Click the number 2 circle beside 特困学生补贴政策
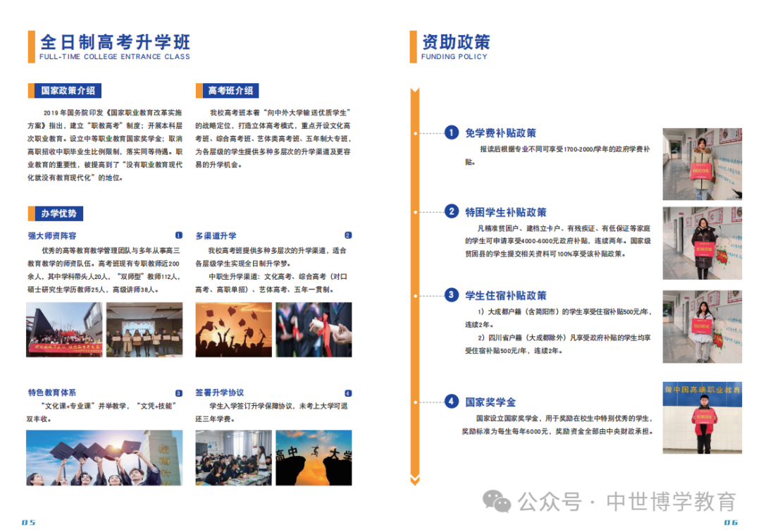 click(452, 211)
